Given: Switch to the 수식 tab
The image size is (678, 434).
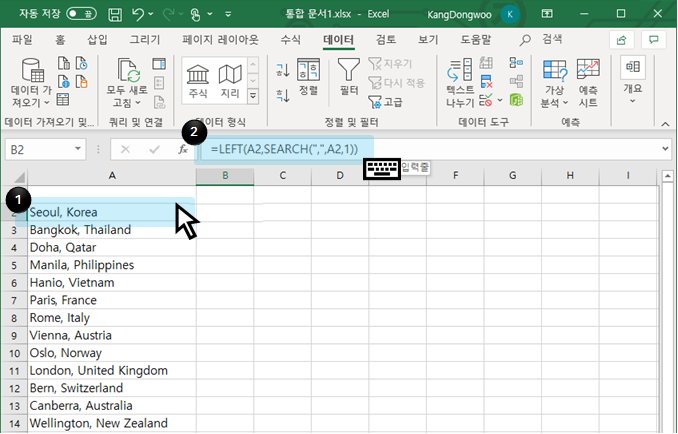Looking at the screenshot, I should (x=291, y=40).
